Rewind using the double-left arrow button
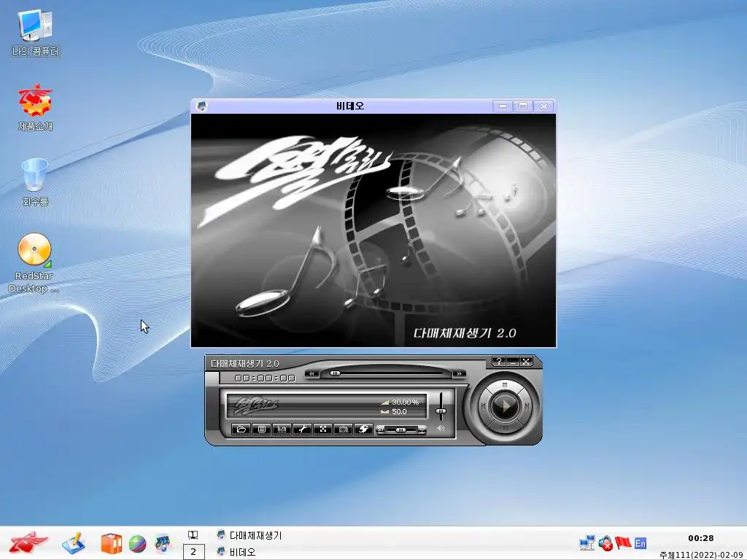This screenshot has width=747, height=560. tap(311, 374)
